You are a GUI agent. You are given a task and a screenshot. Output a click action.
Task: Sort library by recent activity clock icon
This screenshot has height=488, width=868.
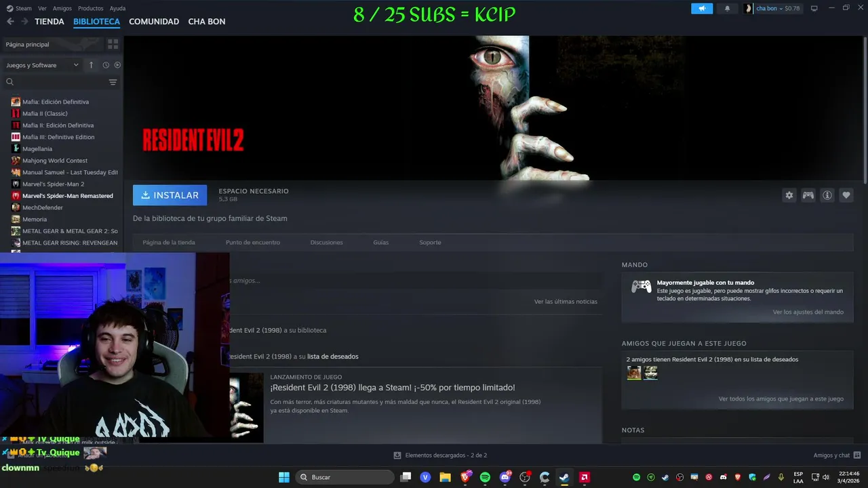coord(106,65)
